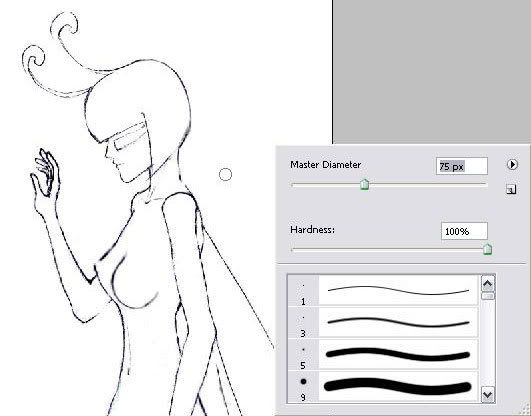Click the Hardness percentage field
The height and width of the screenshot is (416, 531).
point(464,231)
